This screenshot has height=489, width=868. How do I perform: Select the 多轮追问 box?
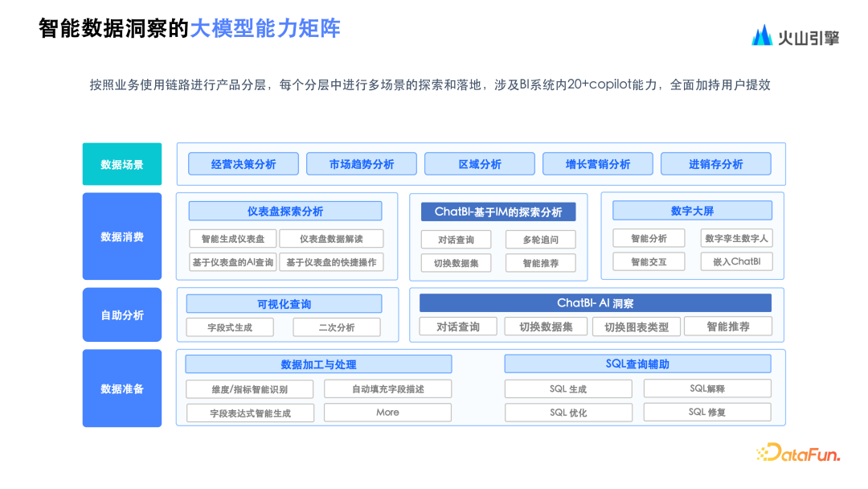(540, 240)
